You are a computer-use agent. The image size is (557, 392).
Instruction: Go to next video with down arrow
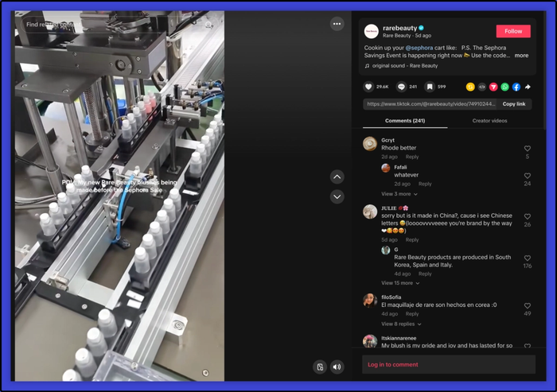pos(337,196)
